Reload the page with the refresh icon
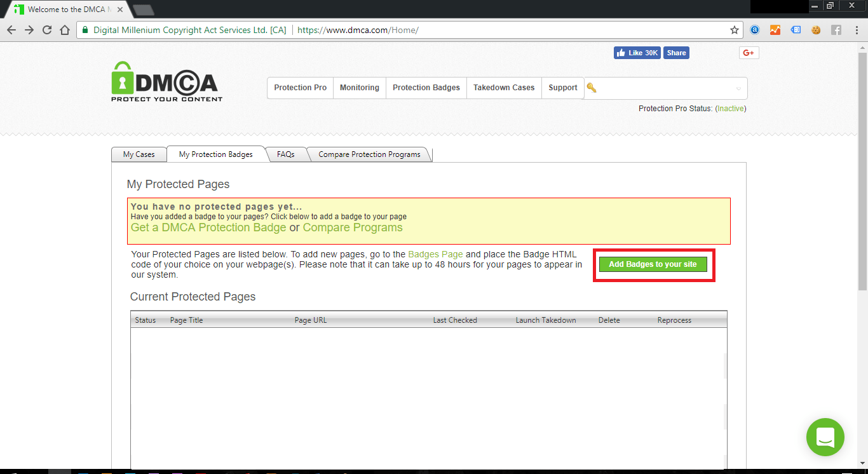Screen dimensions: 868x474 coord(46,29)
